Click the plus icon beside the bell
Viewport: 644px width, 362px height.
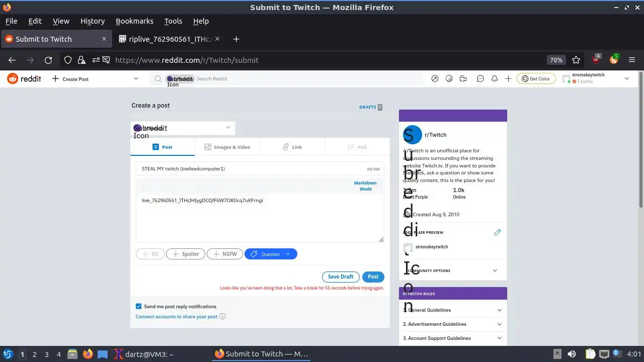click(x=508, y=78)
